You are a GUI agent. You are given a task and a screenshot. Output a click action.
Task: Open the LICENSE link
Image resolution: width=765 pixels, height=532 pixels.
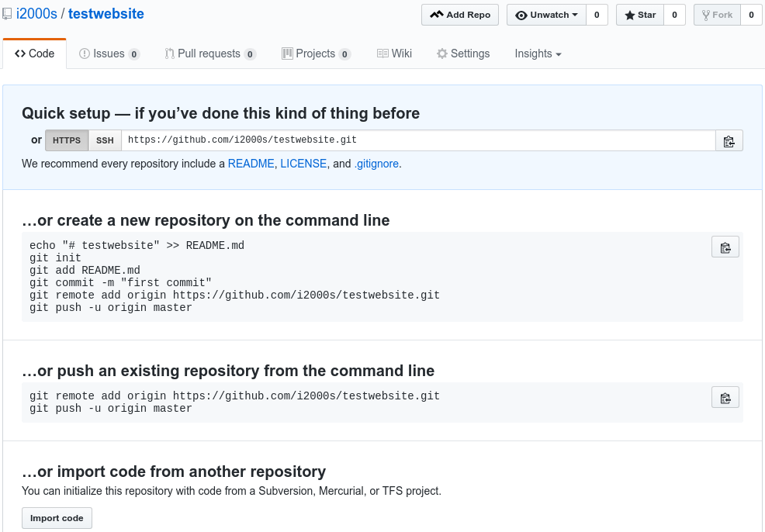tap(303, 164)
